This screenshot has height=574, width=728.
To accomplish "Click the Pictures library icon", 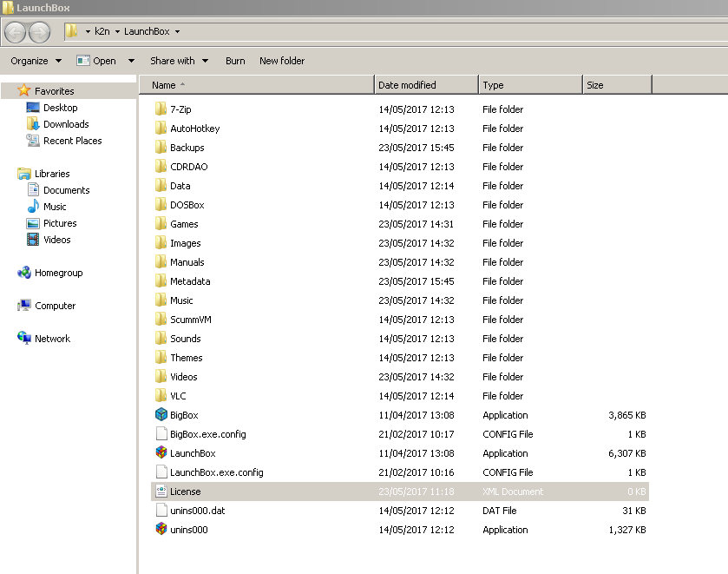I will click(x=33, y=223).
